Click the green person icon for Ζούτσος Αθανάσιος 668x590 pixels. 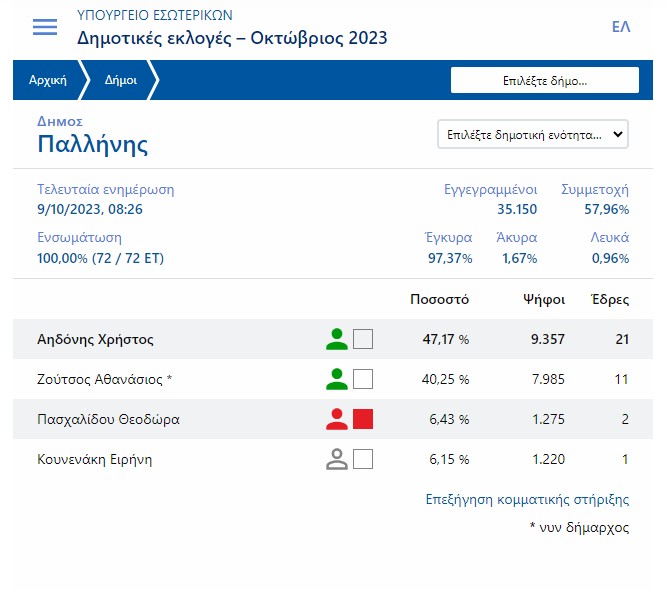click(x=337, y=379)
